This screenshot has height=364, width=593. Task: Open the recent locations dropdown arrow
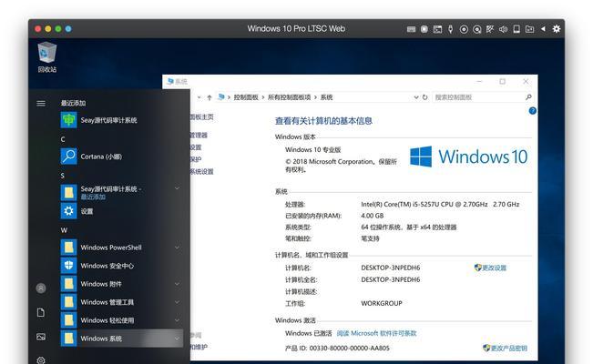pos(199,97)
